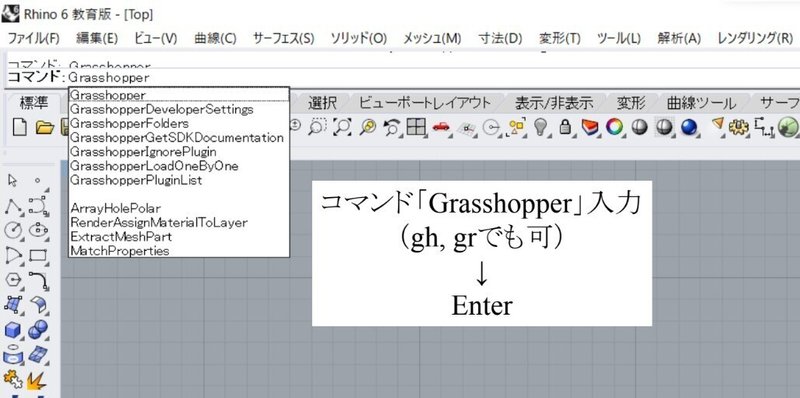
Task: Select the Fillet Surface tool
Action: pyautogui.click(x=38, y=305)
